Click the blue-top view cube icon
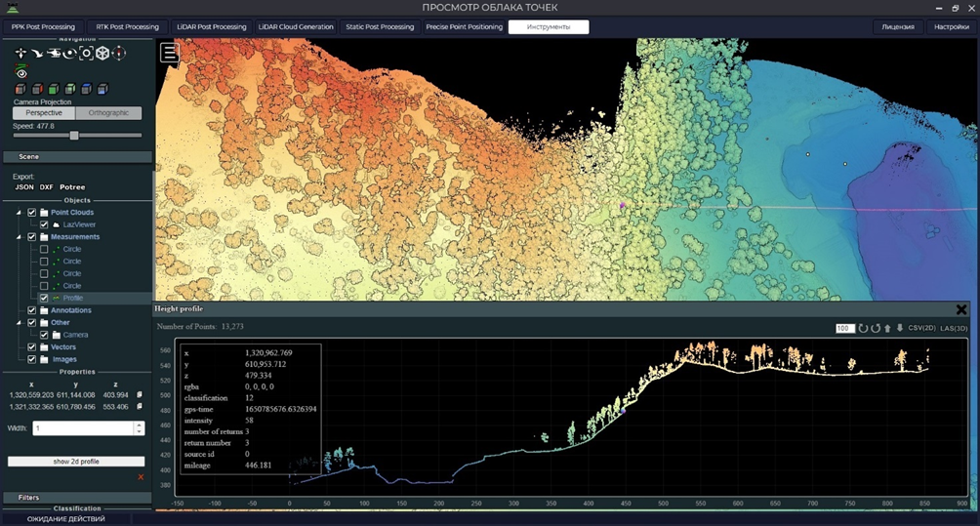The image size is (980, 526). click(x=86, y=89)
